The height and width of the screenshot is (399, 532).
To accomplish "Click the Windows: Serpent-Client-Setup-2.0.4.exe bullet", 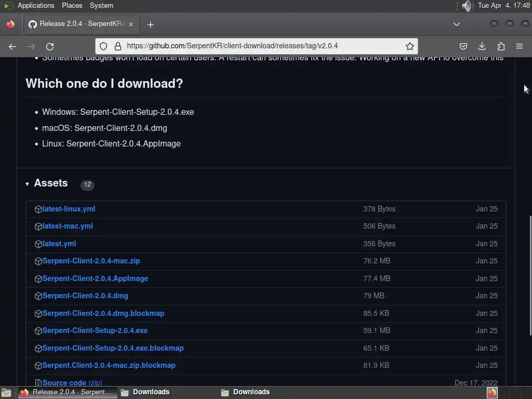I will click(x=118, y=112).
